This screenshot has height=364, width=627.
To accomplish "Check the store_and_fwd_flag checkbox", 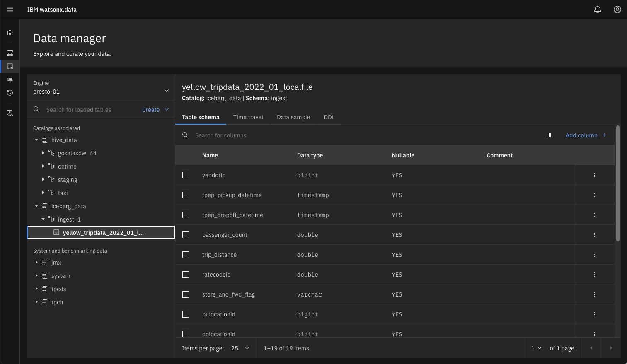I will tap(186, 294).
